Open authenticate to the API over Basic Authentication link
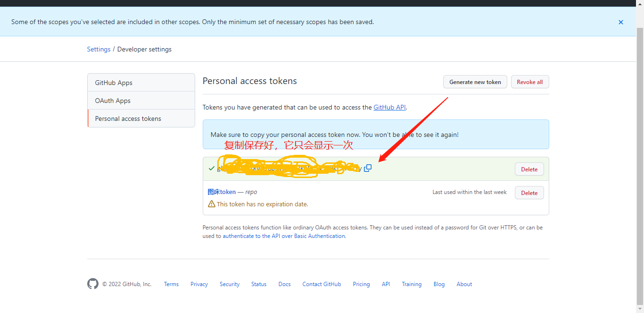 point(284,236)
